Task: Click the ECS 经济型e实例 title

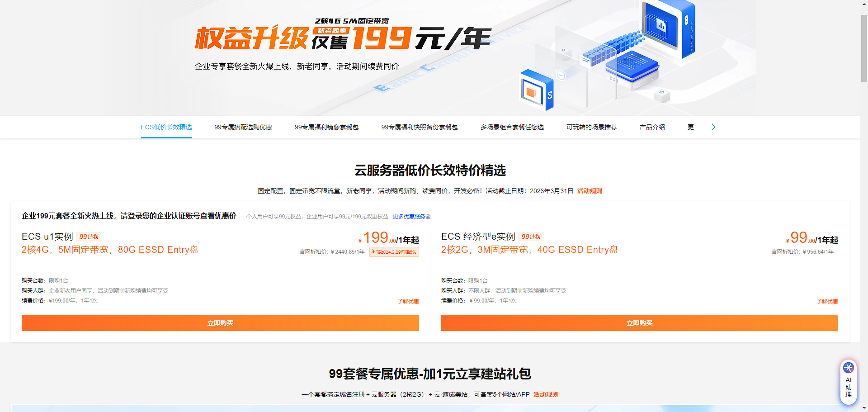Action: 478,237
